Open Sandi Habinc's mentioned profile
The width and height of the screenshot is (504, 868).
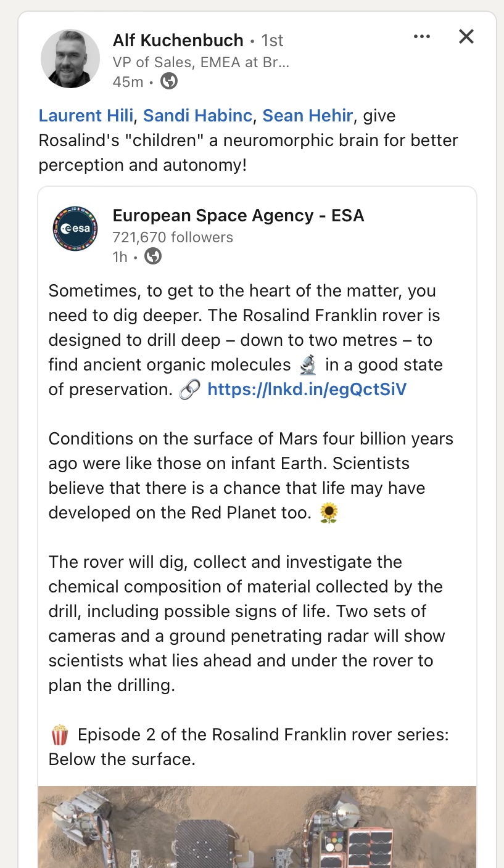(x=199, y=116)
